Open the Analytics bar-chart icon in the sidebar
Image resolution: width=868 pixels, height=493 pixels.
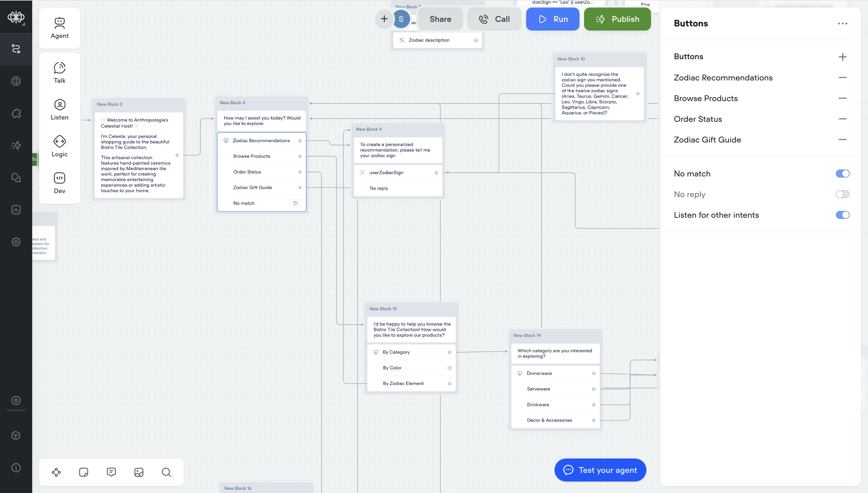[16, 210]
